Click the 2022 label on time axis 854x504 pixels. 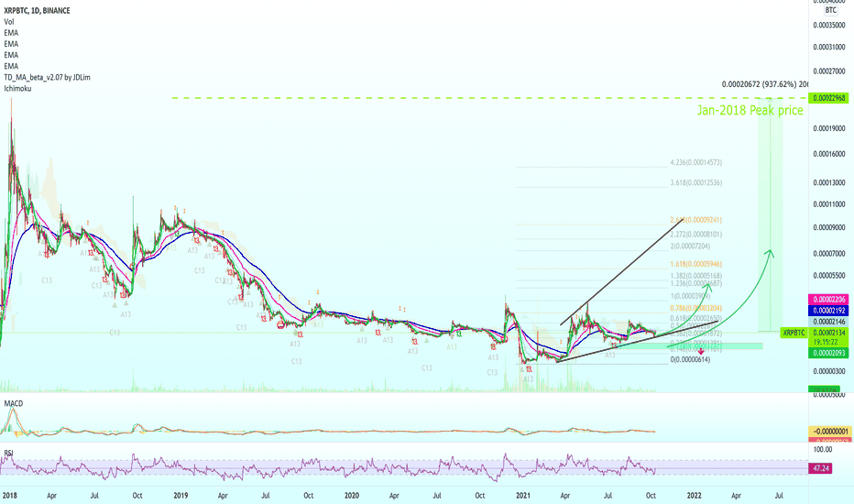tap(694, 495)
